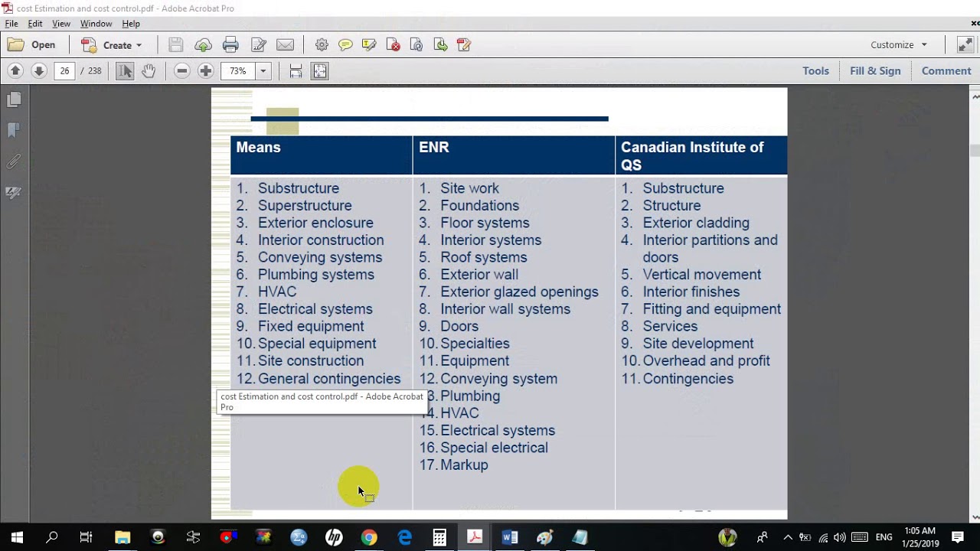This screenshot has height=551, width=980.
Task: Switch to Microsoft Word on taskbar
Action: click(x=510, y=538)
